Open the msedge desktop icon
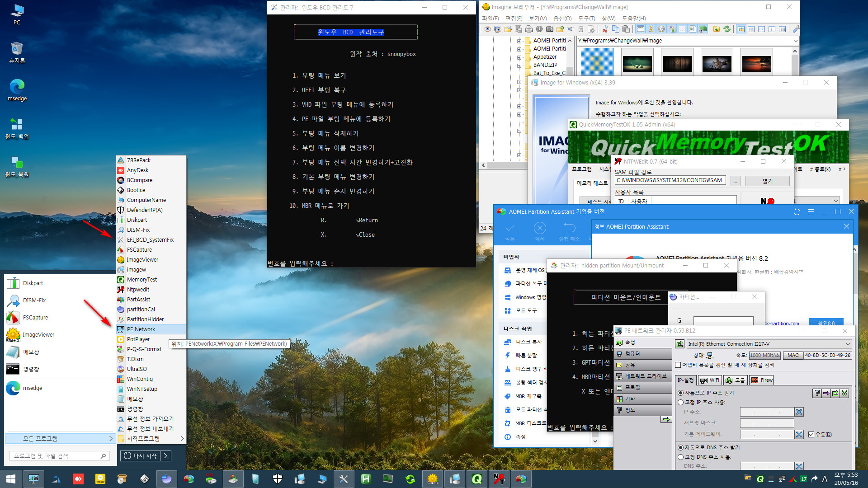The width and height of the screenshot is (868, 488). [17, 89]
